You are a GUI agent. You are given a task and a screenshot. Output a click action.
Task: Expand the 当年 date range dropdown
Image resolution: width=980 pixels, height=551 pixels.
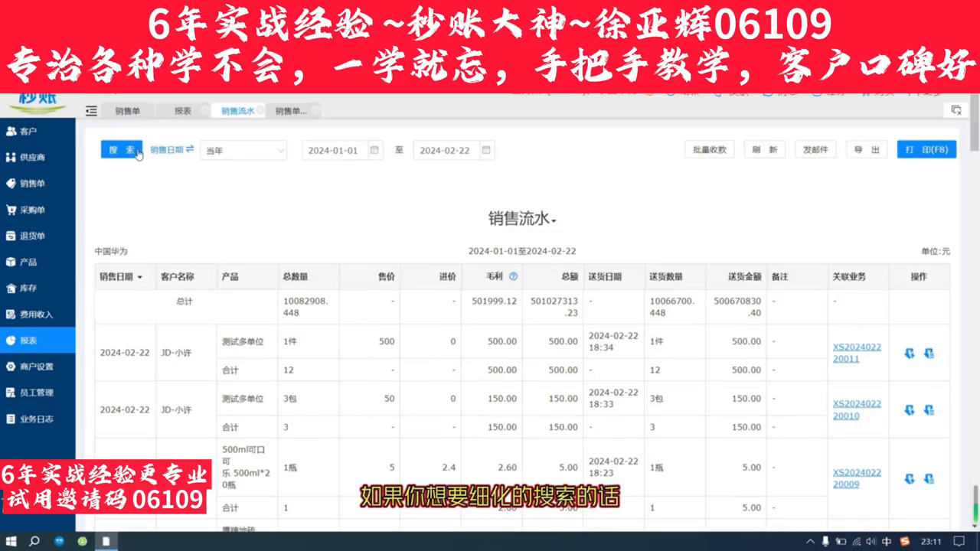[243, 151]
